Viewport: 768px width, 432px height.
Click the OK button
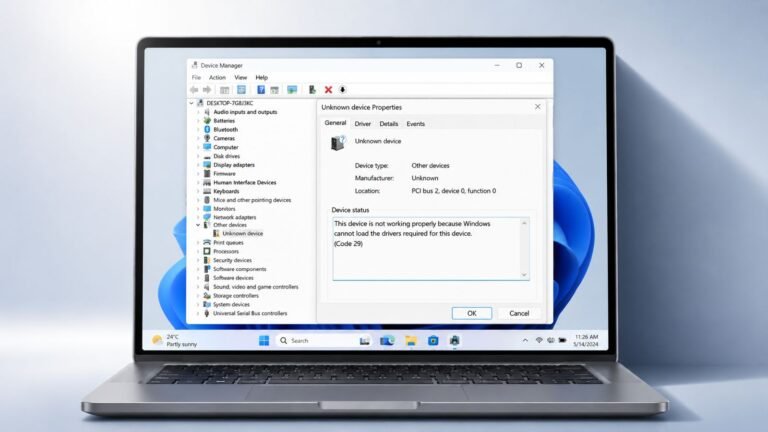point(472,313)
